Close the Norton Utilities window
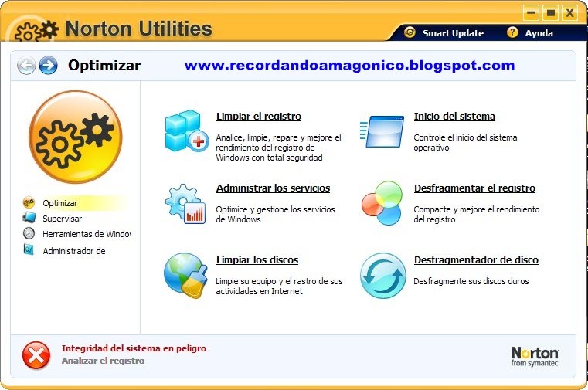 point(569,13)
